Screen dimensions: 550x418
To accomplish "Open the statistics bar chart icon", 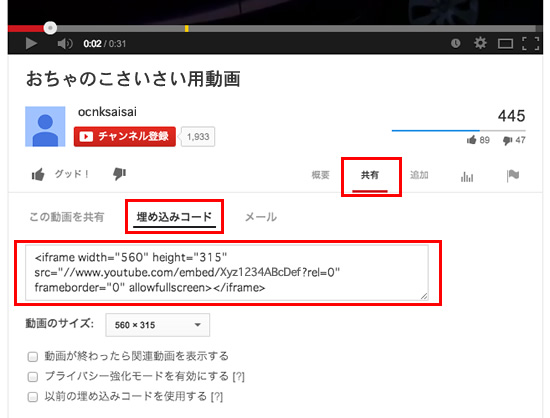I will coord(467,176).
